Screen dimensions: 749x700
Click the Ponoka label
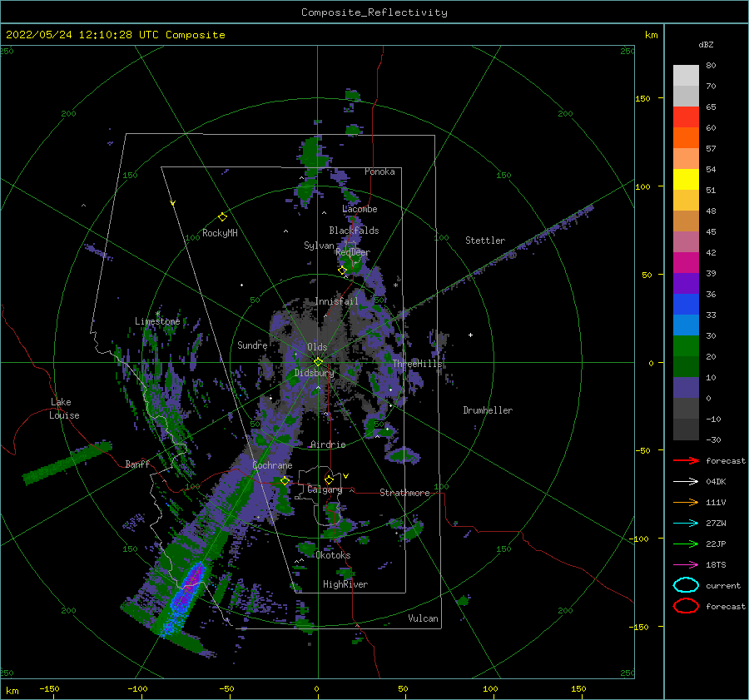tap(379, 171)
